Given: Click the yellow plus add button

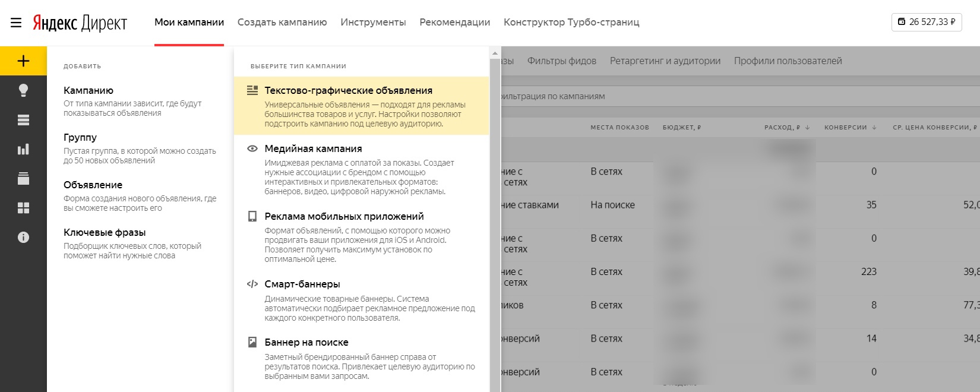Looking at the screenshot, I should click(x=23, y=61).
